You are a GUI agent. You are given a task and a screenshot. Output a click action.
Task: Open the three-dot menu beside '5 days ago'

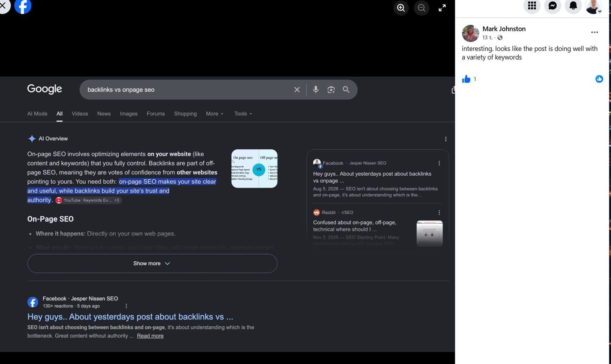coord(126,306)
